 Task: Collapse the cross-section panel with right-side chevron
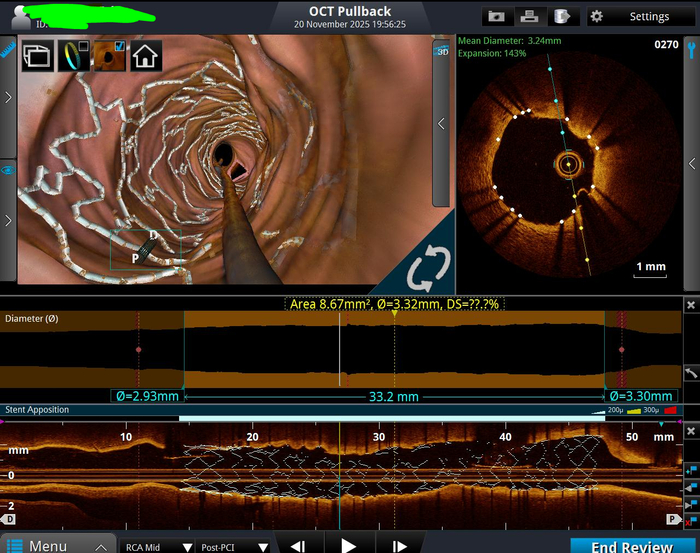[691, 163]
